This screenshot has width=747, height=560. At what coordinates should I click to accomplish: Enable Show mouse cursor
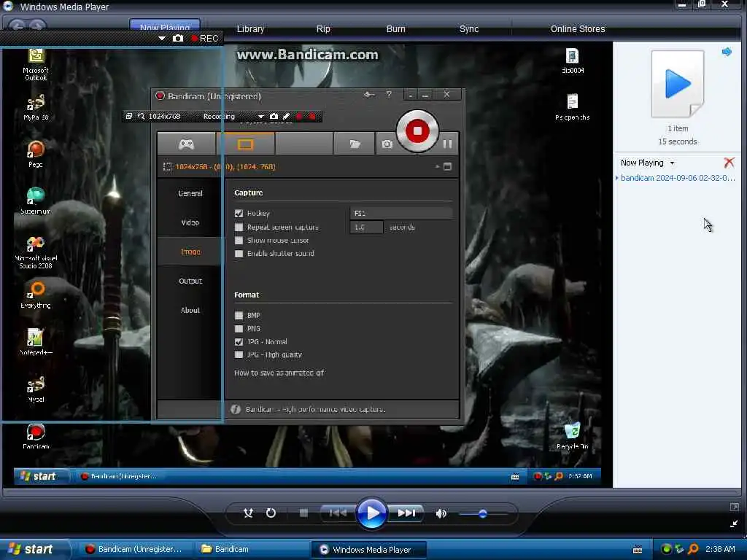tap(239, 241)
